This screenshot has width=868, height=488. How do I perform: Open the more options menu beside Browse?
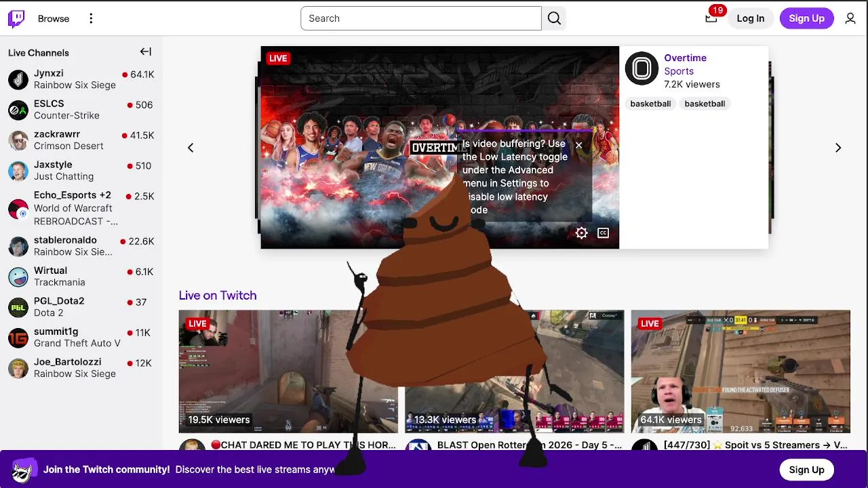[x=91, y=18]
